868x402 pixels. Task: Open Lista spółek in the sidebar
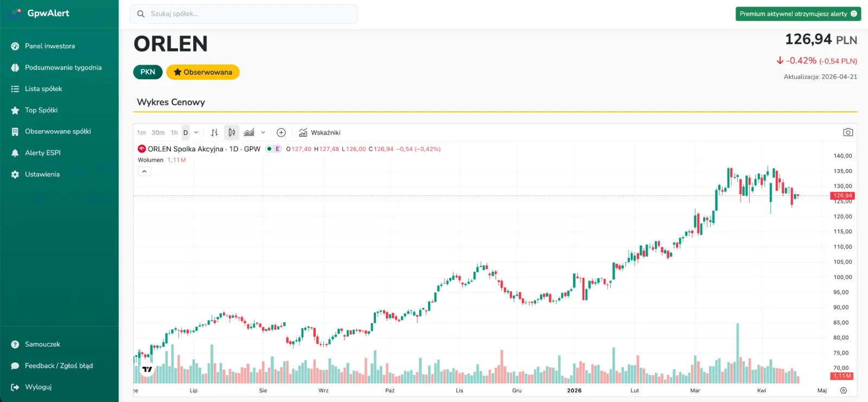point(43,89)
